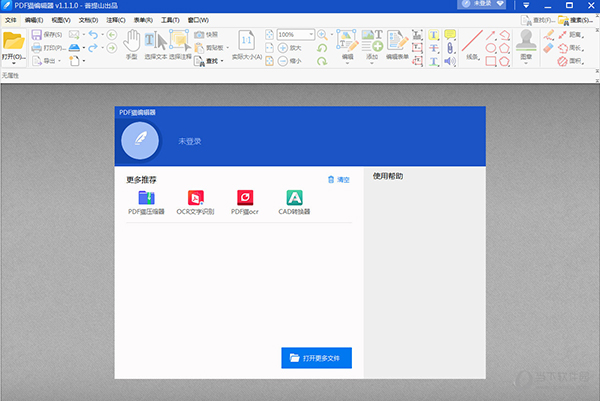
Task: Click the Stamp tool icon
Action: click(x=526, y=41)
